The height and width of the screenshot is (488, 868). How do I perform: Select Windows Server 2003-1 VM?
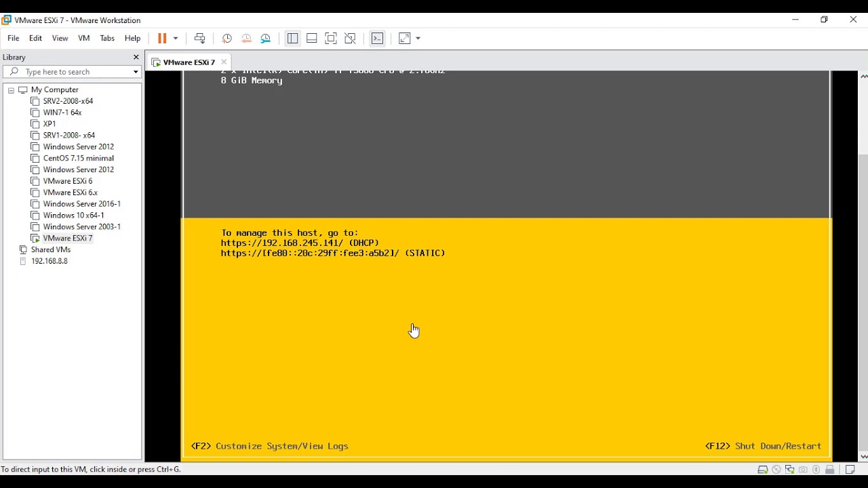[82, 227]
